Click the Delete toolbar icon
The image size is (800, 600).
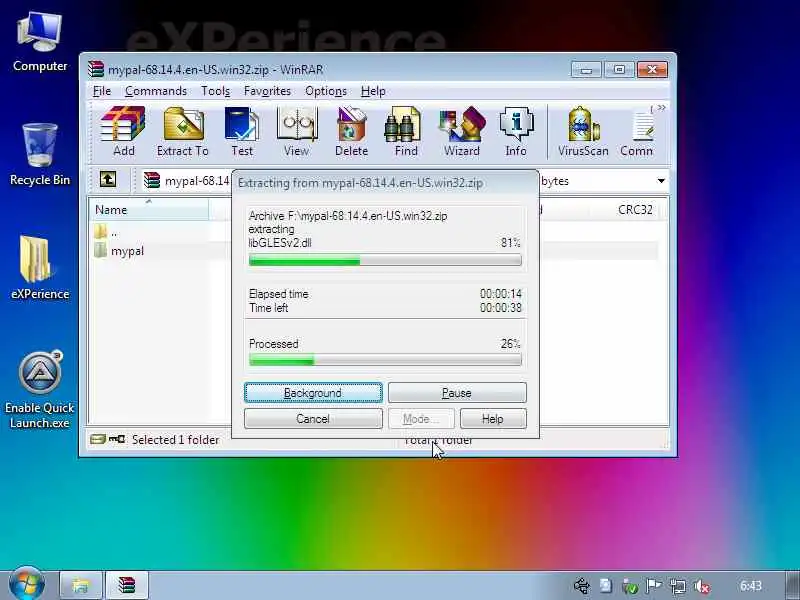pyautogui.click(x=352, y=131)
